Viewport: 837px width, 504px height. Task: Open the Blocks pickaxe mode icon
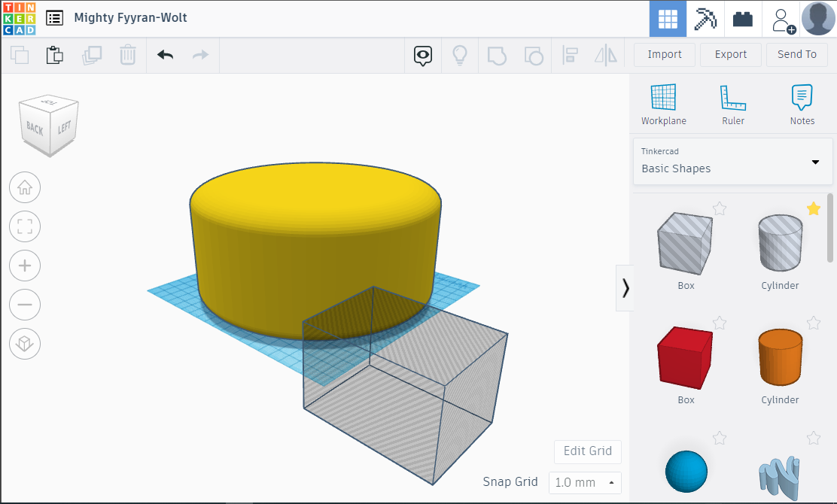[x=705, y=19]
